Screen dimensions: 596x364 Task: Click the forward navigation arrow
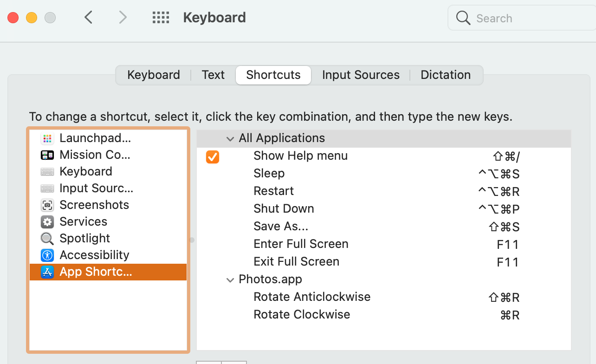(123, 18)
